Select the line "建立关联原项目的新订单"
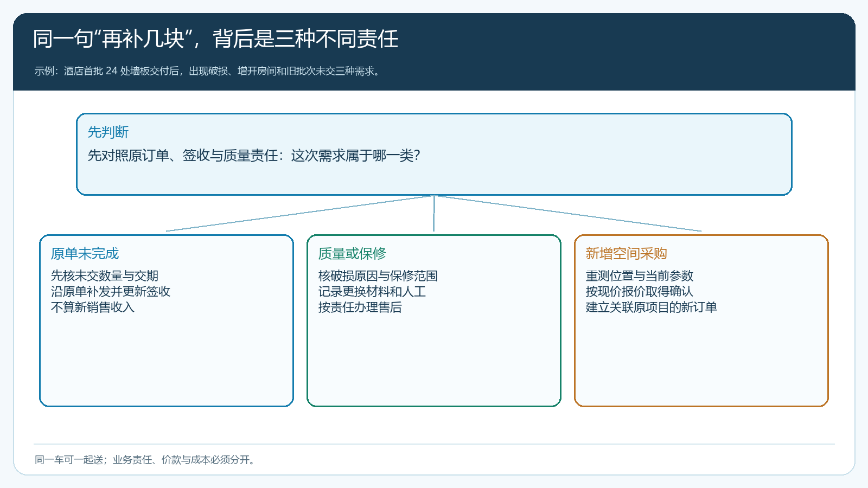868x488 pixels. pos(652,307)
